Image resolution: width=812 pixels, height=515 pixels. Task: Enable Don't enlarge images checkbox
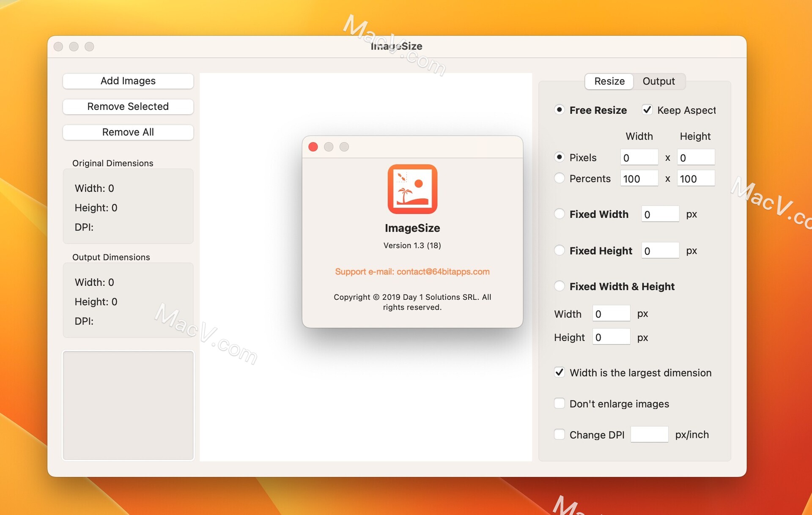(559, 404)
